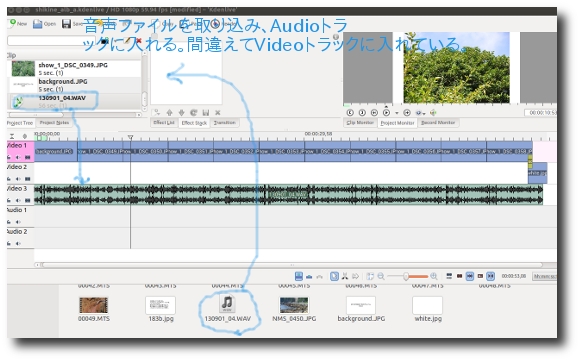
Task: Switch to the Clip Monitor tab
Action: coord(360,122)
